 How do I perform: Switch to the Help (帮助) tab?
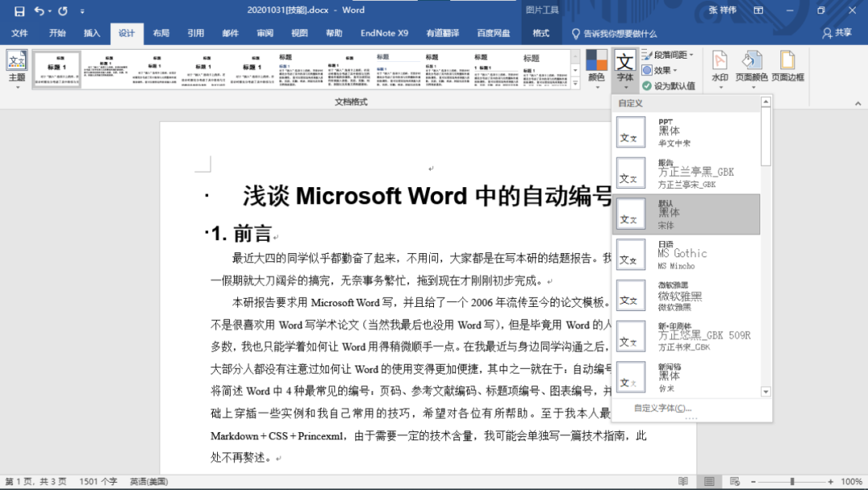pyautogui.click(x=334, y=33)
